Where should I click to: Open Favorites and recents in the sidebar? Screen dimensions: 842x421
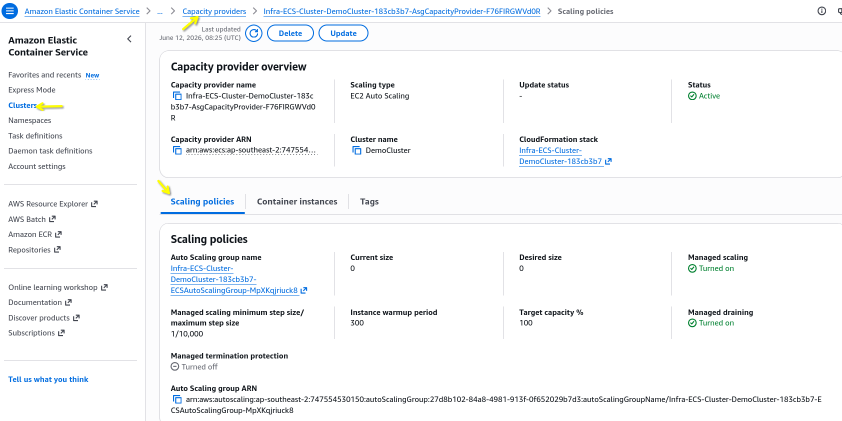click(x=45, y=75)
